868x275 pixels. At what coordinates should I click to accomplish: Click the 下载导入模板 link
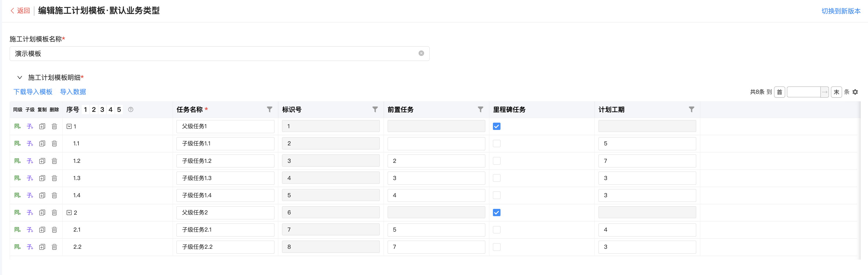point(33,92)
